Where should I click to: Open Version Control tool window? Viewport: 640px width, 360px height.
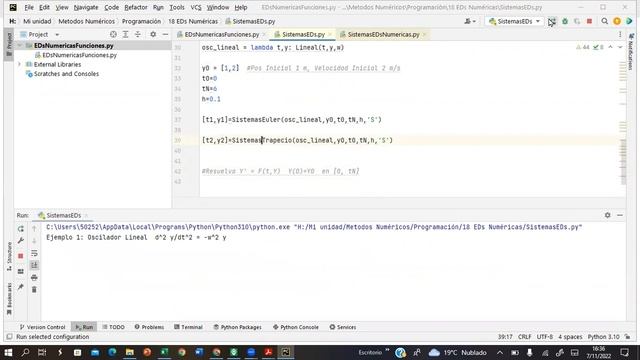click(42, 327)
